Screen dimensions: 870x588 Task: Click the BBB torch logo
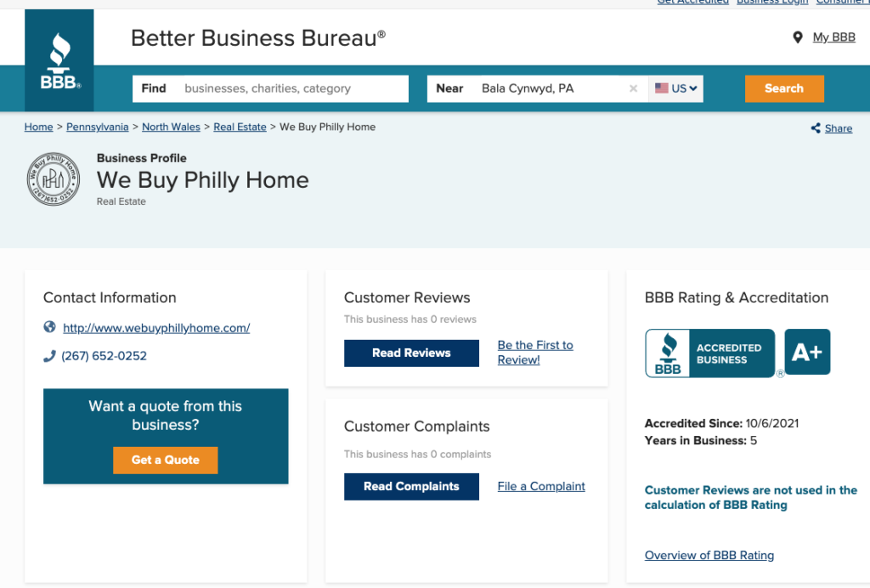tap(59, 60)
